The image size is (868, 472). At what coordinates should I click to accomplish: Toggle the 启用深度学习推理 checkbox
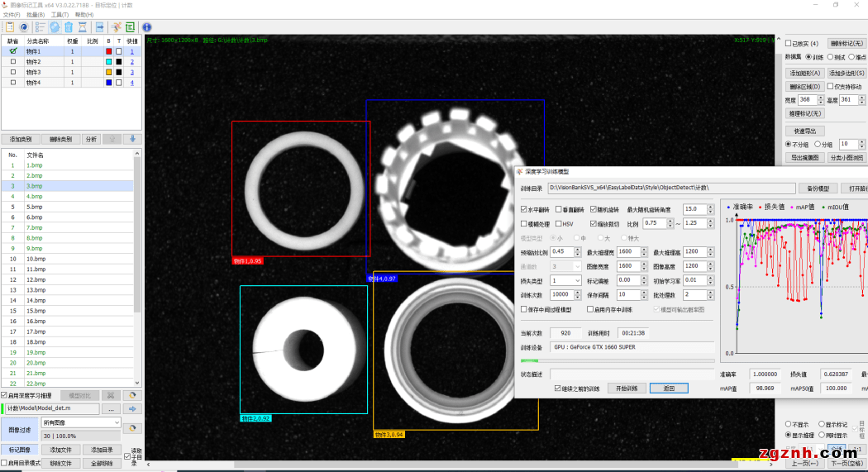point(4,396)
